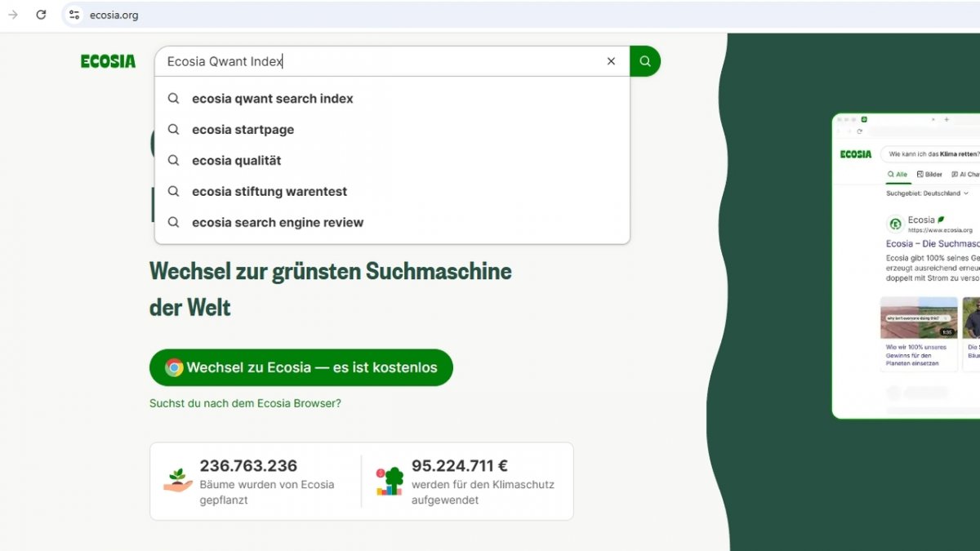Click the Chrome icon on the green button
Viewport: 980px width, 551px height.
tap(174, 367)
